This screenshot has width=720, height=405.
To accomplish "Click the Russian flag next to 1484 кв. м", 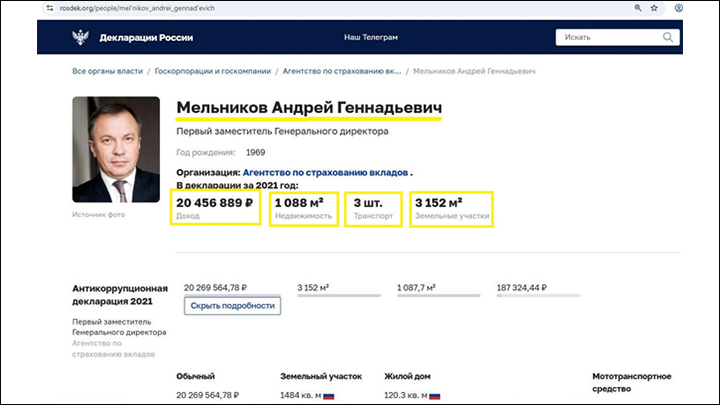I will click(328, 396).
